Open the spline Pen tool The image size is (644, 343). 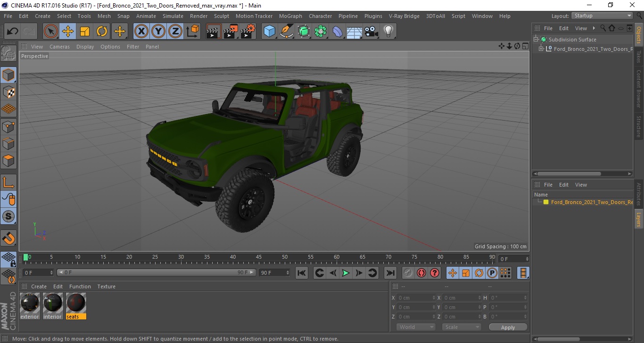click(287, 32)
